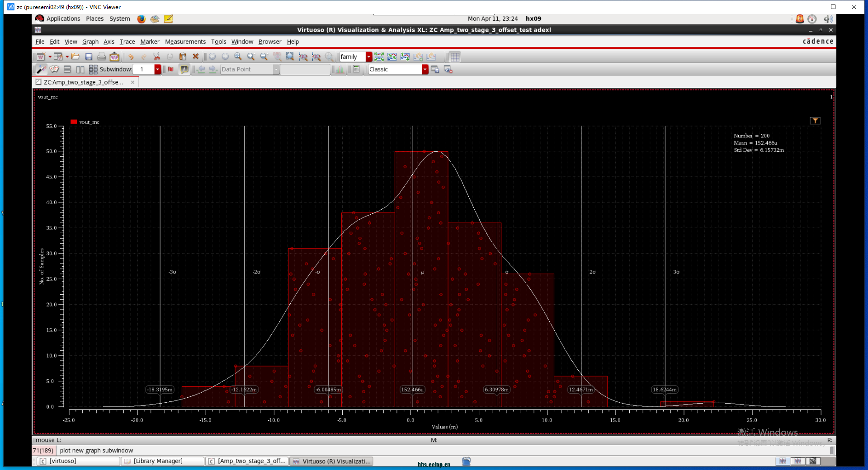Click the open folder icon in toolbar
The height and width of the screenshot is (470, 868).
pos(75,56)
